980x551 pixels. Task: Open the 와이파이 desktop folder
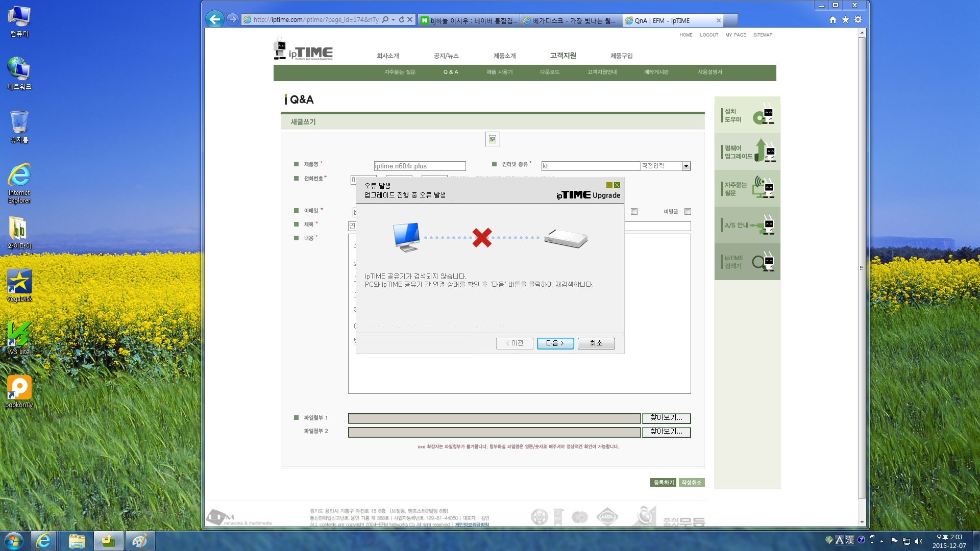click(x=19, y=233)
